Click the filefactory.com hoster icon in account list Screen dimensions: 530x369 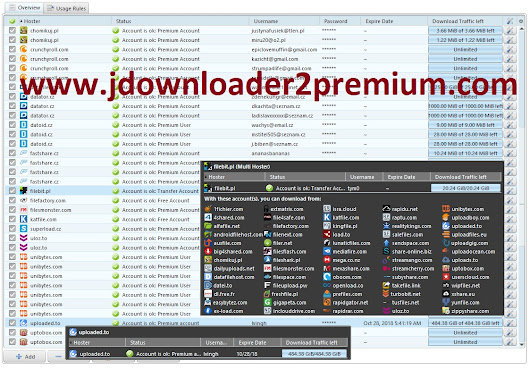23,200
